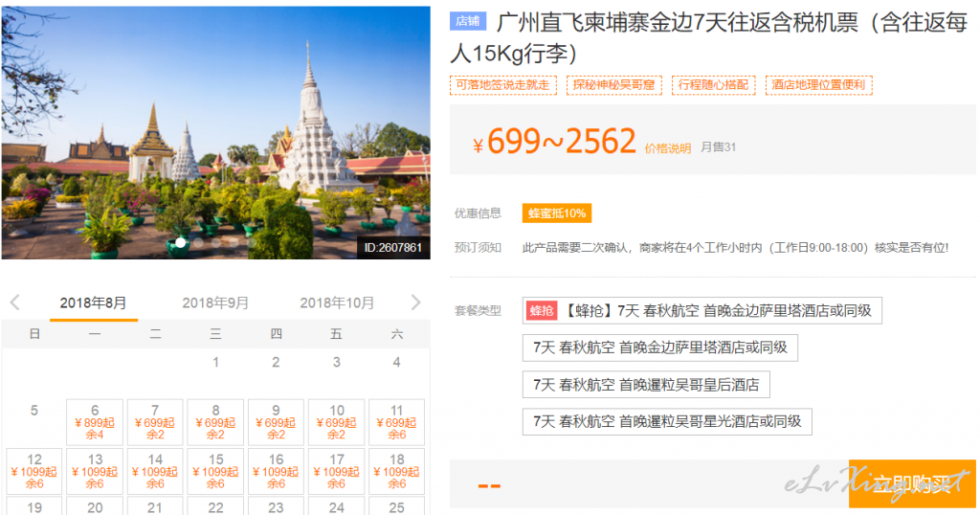
Task: Pick August 9 date cell
Action: [x=276, y=422]
